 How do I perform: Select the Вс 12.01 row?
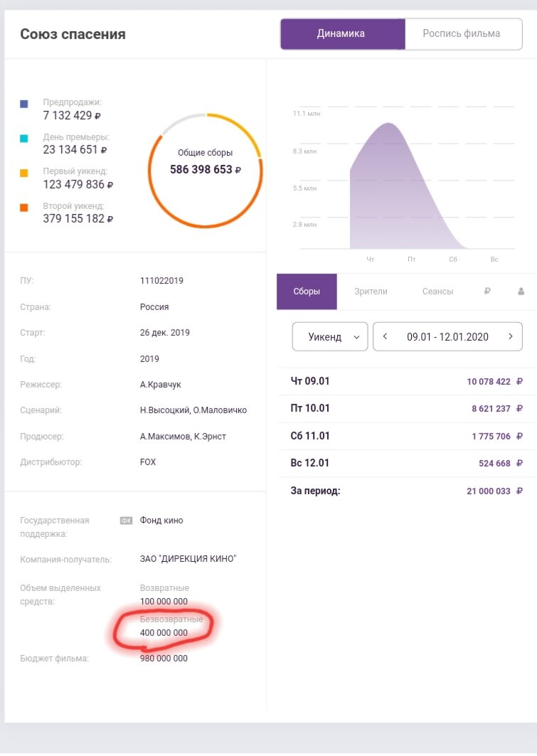406,463
